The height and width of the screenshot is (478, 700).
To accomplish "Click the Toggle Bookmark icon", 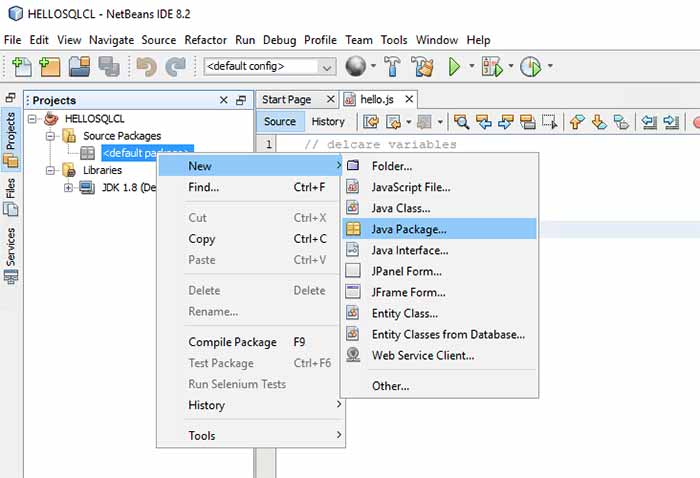I will coord(621,121).
